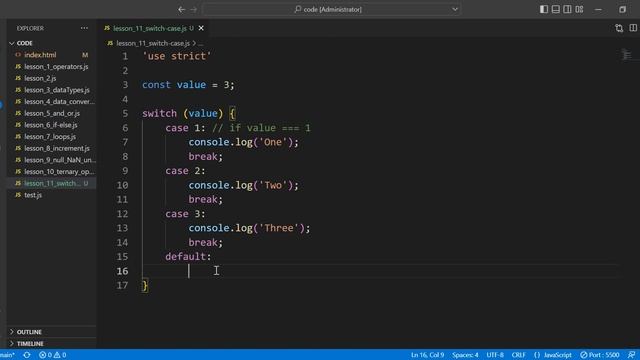The width and height of the screenshot is (640, 360).
Task: Click 'case 3:' on line 12
Action: 185,213
